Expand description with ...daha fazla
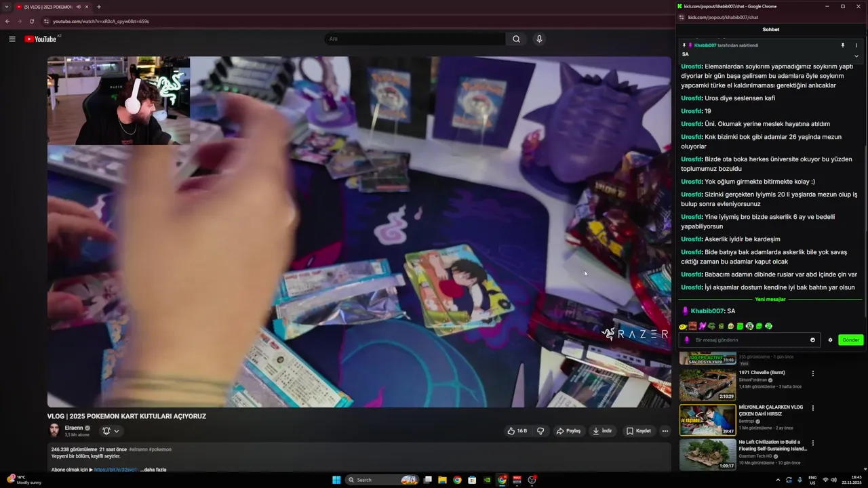This screenshot has height=488, width=868. 153,469
